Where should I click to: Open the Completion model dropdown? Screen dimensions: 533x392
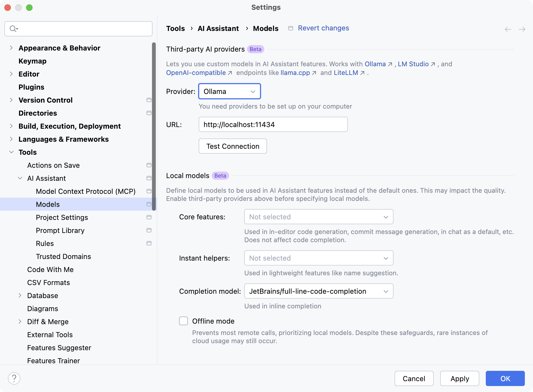click(319, 291)
